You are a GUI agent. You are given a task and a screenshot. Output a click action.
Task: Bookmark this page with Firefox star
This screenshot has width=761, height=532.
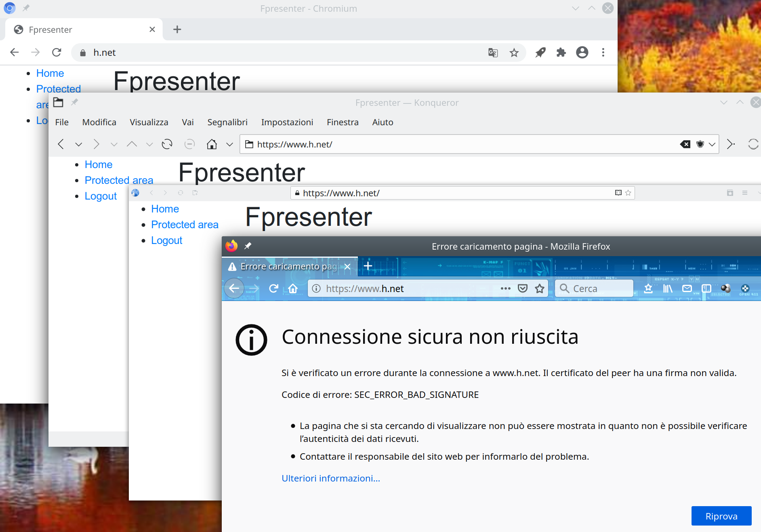(x=540, y=288)
